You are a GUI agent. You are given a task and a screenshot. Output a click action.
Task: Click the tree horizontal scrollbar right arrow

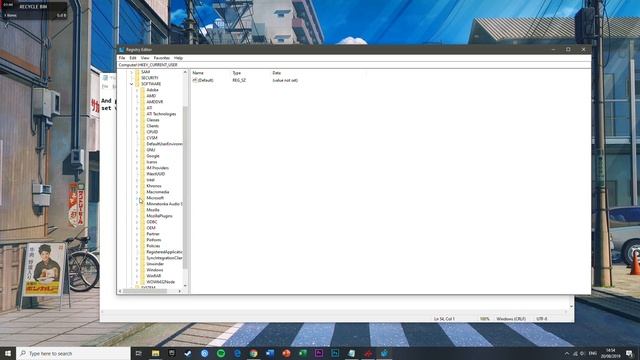tap(180, 291)
